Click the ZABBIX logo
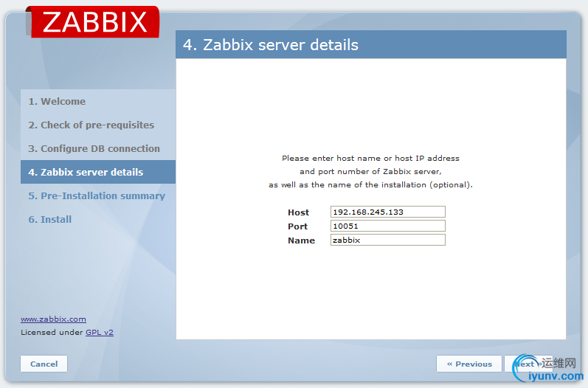This screenshot has height=388, width=588. coord(94,21)
